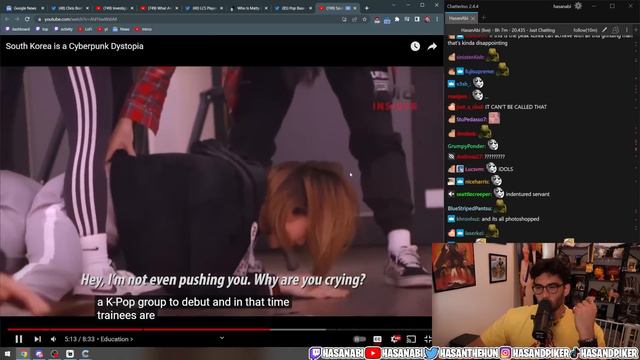Reload the page in Chrome
The height and width of the screenshot is (360, 640).
27,19
